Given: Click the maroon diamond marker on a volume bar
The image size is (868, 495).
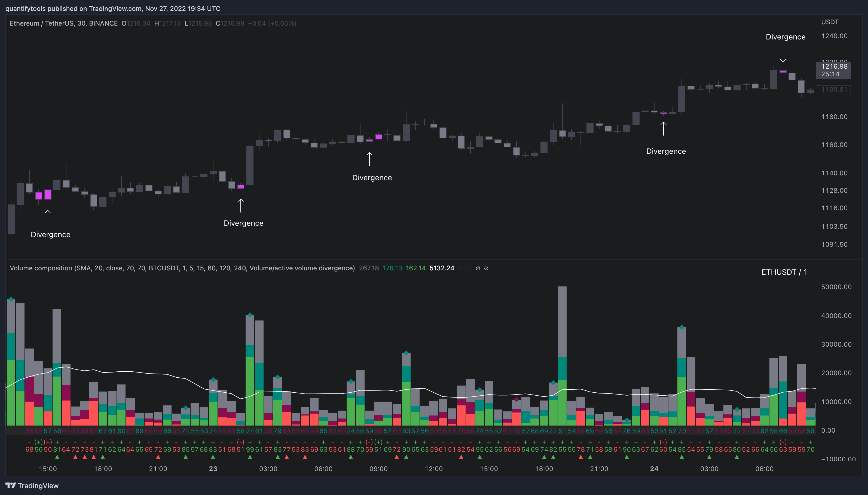Looking at the screenshot, I should pos(516,399).
